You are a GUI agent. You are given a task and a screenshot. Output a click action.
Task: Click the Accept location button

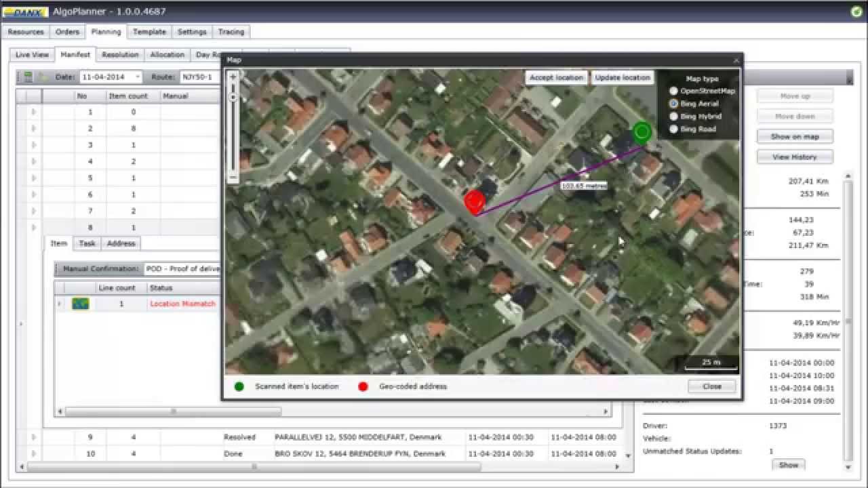coord(556,77)
